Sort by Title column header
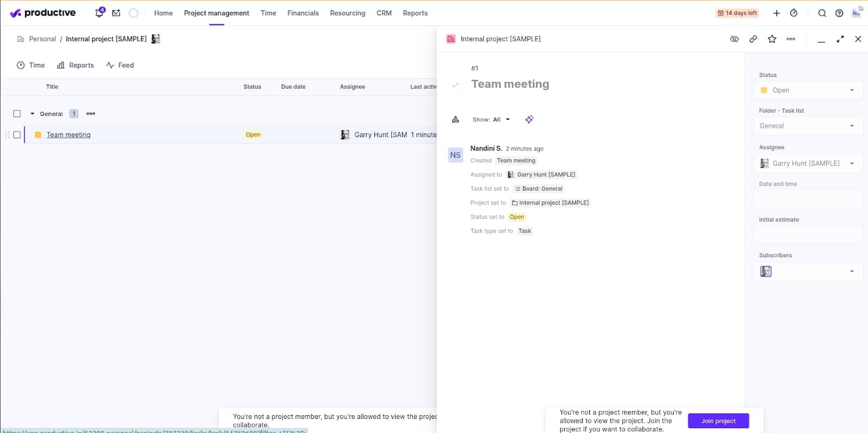The height and width of the screenshot is (433, 868). (x=52, y=87)
